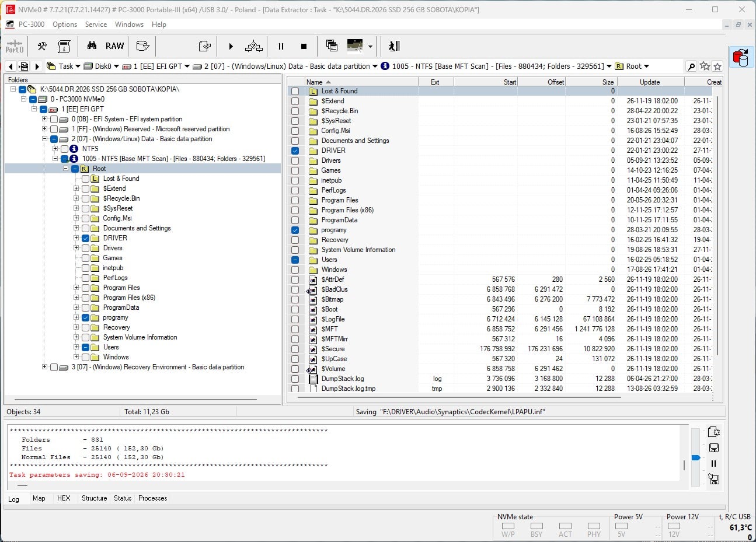Click the stacked-windows toolbar icon
Viewport: 756px width, 542px height.
(332, 46)
